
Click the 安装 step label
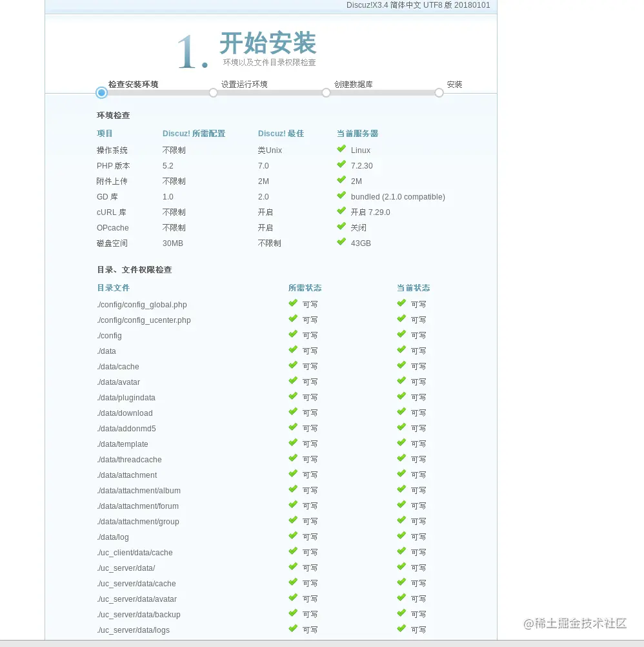point(454,84)
